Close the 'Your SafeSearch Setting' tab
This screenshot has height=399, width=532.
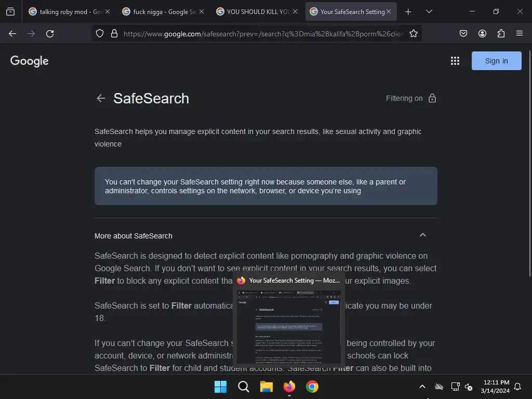click(x=389, y=11)
